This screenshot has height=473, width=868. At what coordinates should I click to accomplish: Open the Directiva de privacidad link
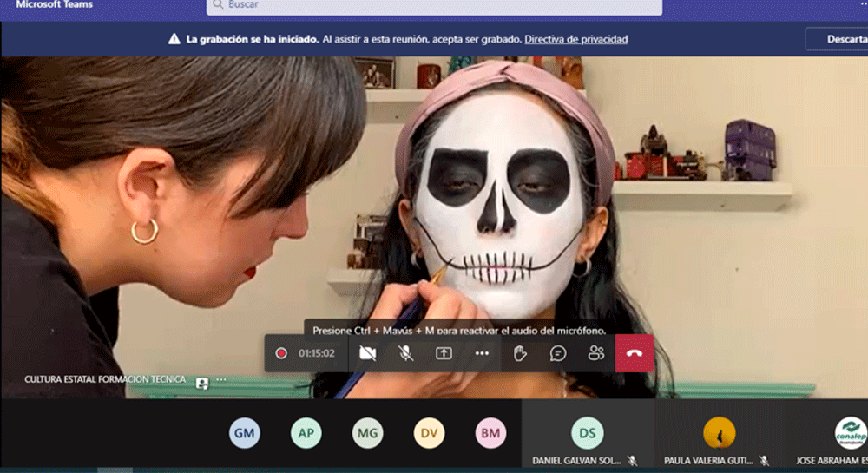(575, 39)
